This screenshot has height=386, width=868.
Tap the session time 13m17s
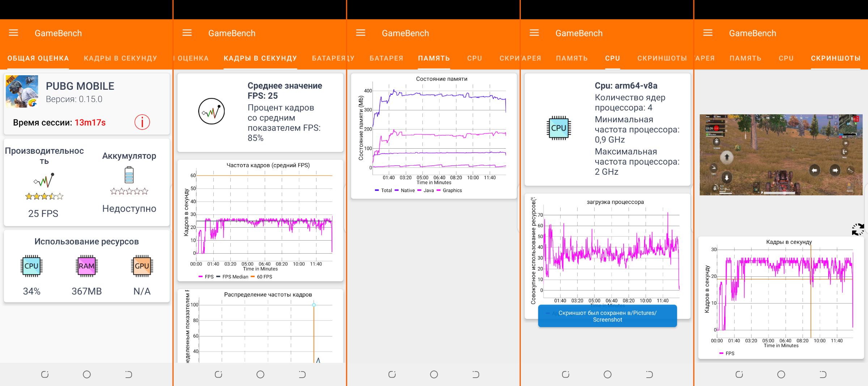[x=90, y=123]
